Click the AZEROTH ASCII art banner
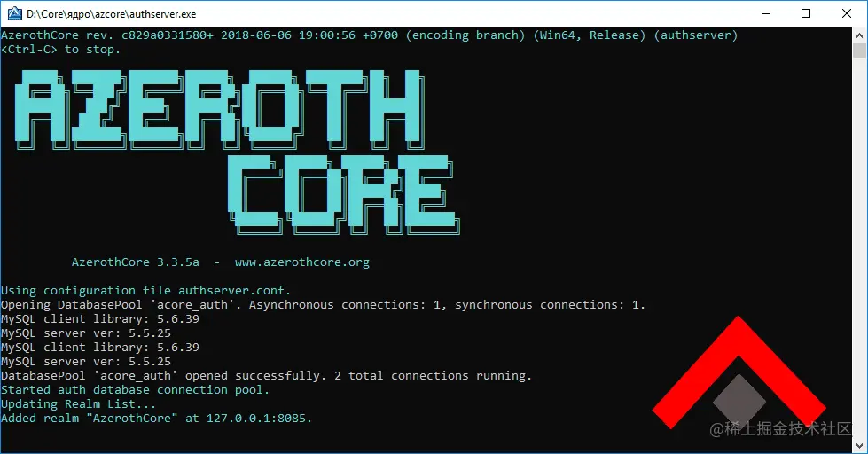Viewport: 868px width, 454px height. point(220,110)
